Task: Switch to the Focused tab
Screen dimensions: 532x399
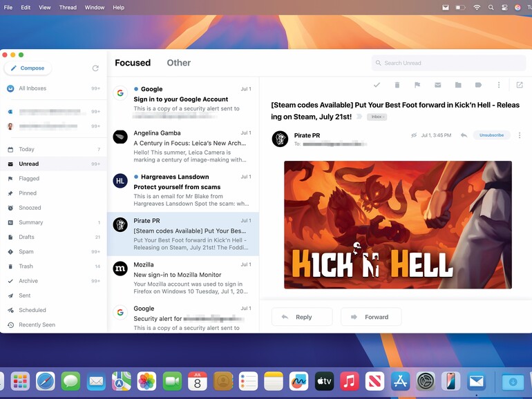Action: coord(133,63)
